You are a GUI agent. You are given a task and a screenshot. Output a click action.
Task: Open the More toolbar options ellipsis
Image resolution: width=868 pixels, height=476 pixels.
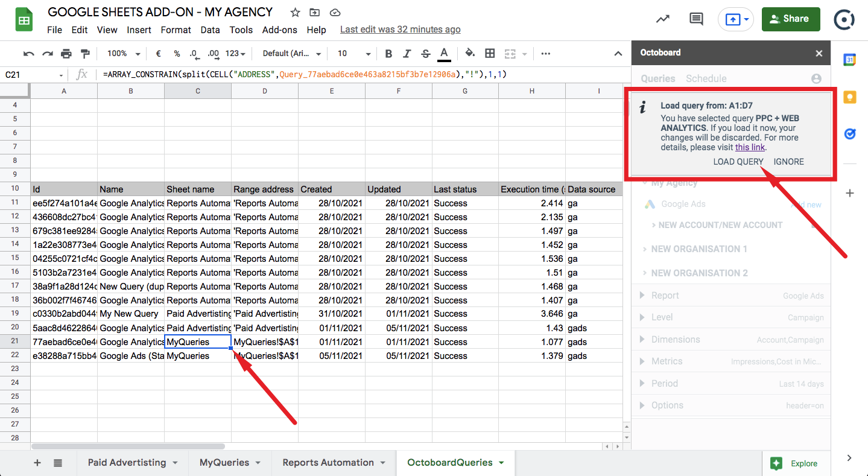[x=546, y=54]
